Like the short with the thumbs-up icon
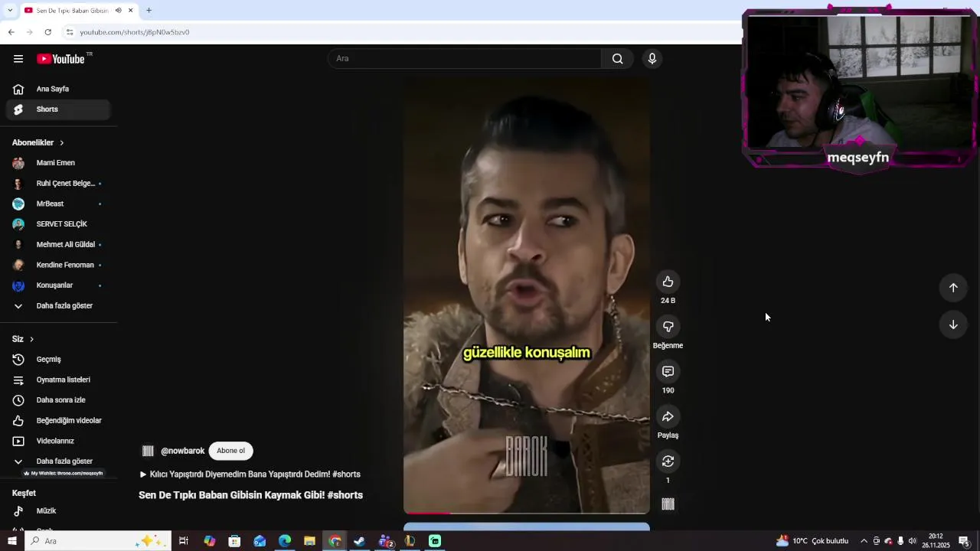The height and width of the screenshot is (551, 980). pos(668,282)
